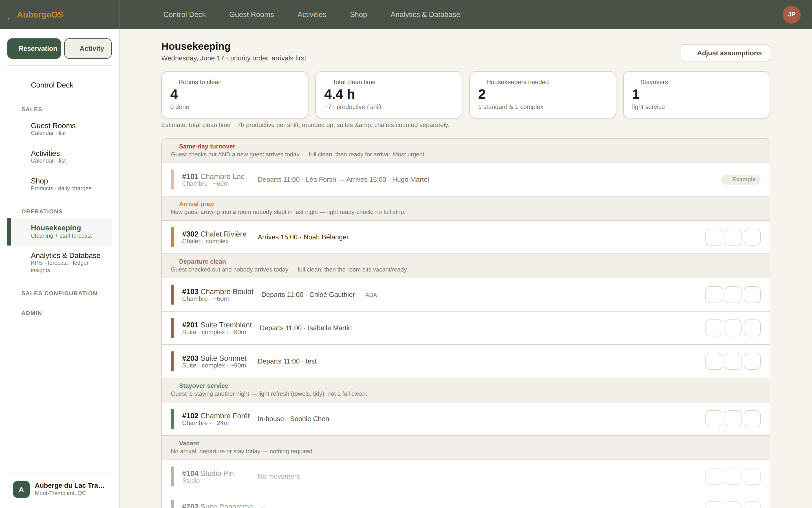Viewport: 812px width, 508px height.
Task: Select Housekeeping in the sidebar
Action: click(x=59, y=231)
